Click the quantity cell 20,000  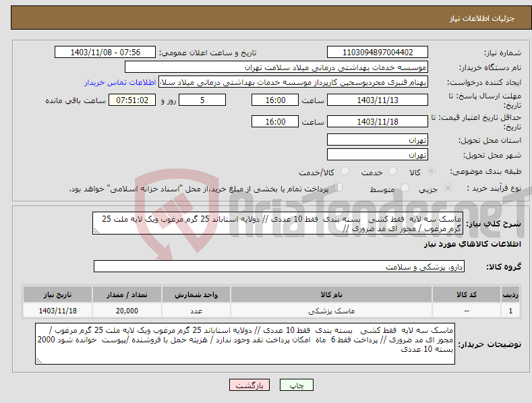(127, 311)
